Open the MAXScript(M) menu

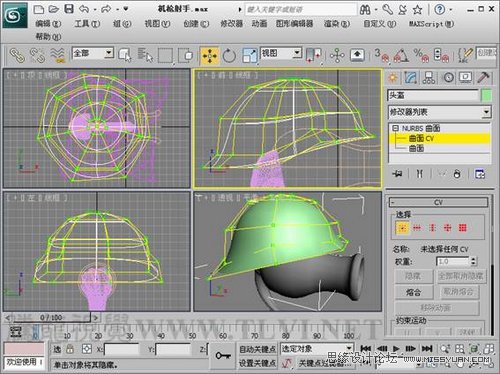(431, 24)
